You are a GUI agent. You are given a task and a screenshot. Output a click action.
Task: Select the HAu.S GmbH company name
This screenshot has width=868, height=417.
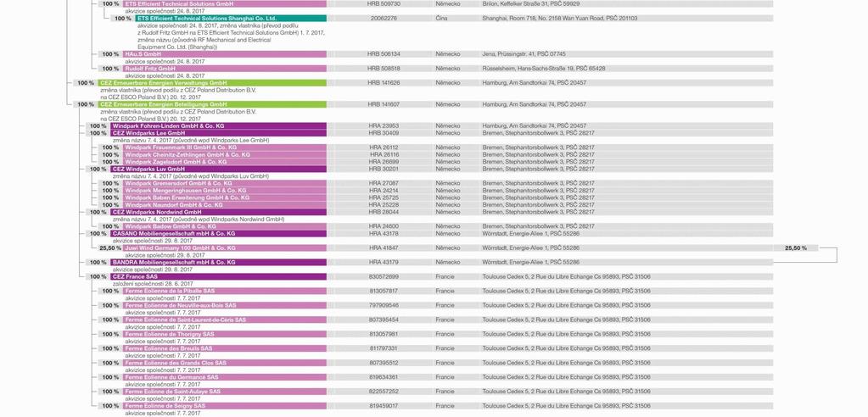(143, 54)
